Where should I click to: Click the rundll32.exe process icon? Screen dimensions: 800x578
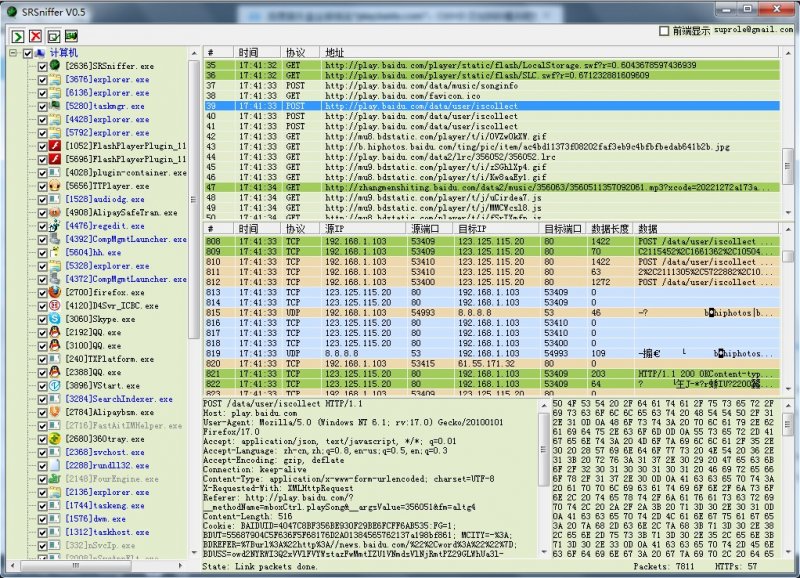pos(55,465)
